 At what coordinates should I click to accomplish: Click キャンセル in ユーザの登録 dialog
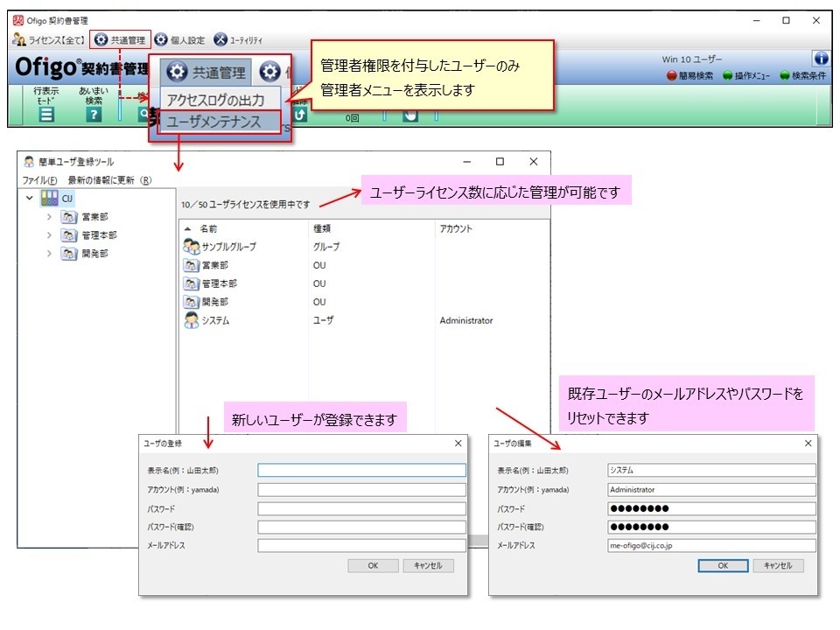pyautogui.click(x=428, y=565)
